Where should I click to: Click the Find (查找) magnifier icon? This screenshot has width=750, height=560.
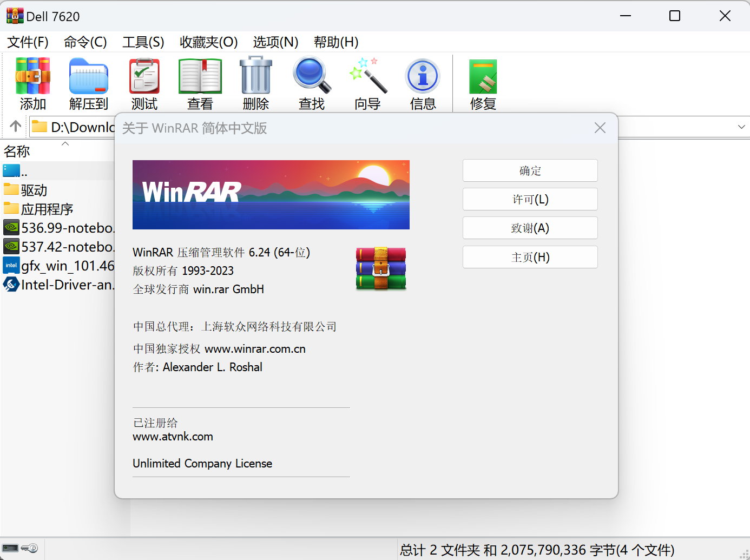pos(312,76)
